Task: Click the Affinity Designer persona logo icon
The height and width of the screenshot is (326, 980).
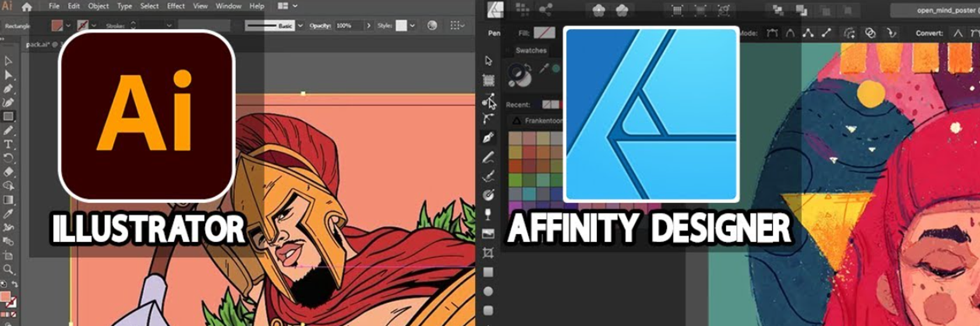Action: pyautogui.click(x=495, y=8)
